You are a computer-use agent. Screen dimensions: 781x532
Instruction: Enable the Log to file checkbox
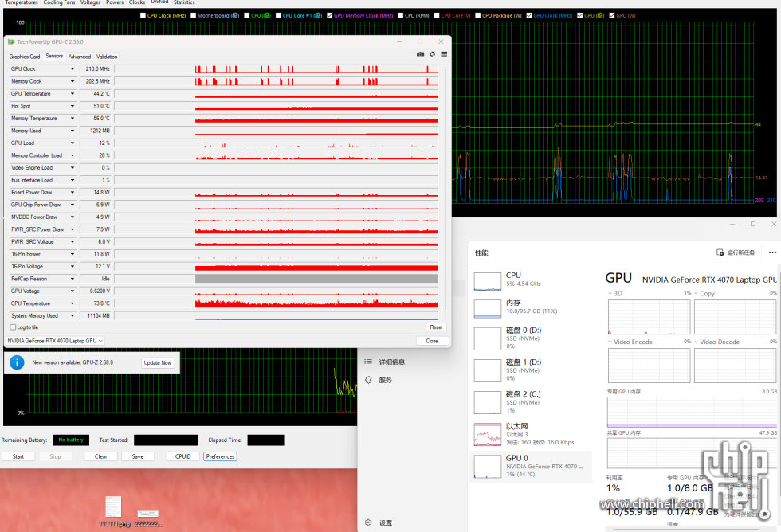[12, 327]
